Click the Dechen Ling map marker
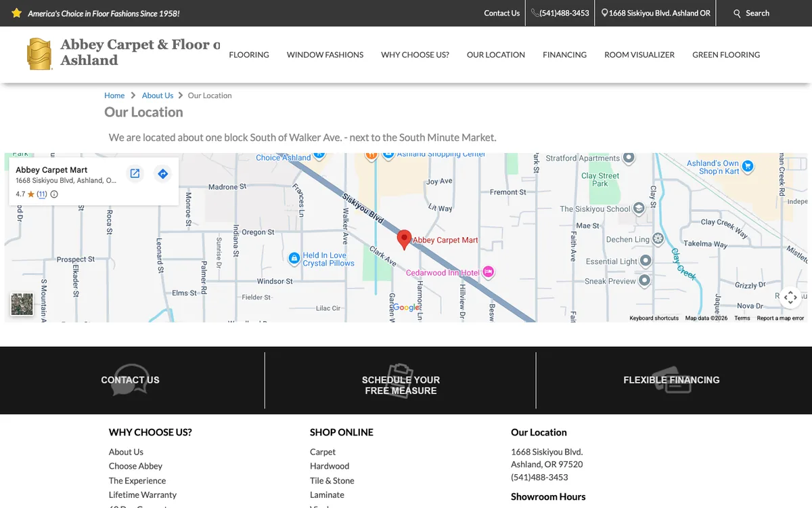This screenshot has width=812, height=508. point(658,239)
